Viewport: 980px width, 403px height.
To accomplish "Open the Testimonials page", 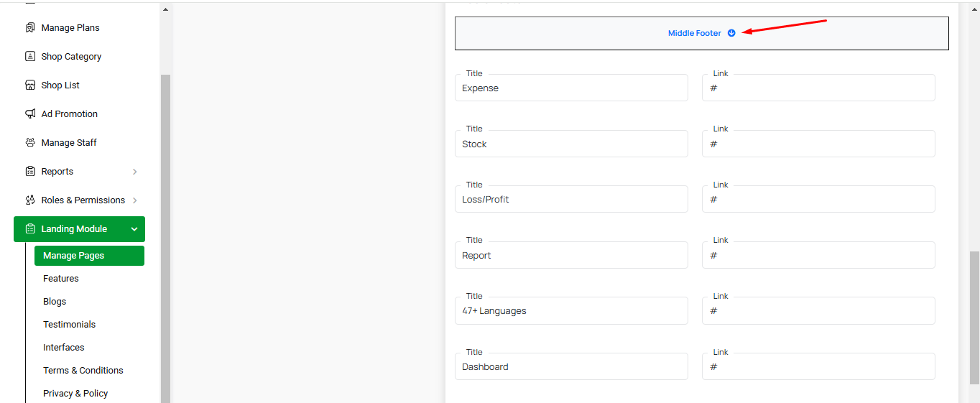I will (69, 325).
